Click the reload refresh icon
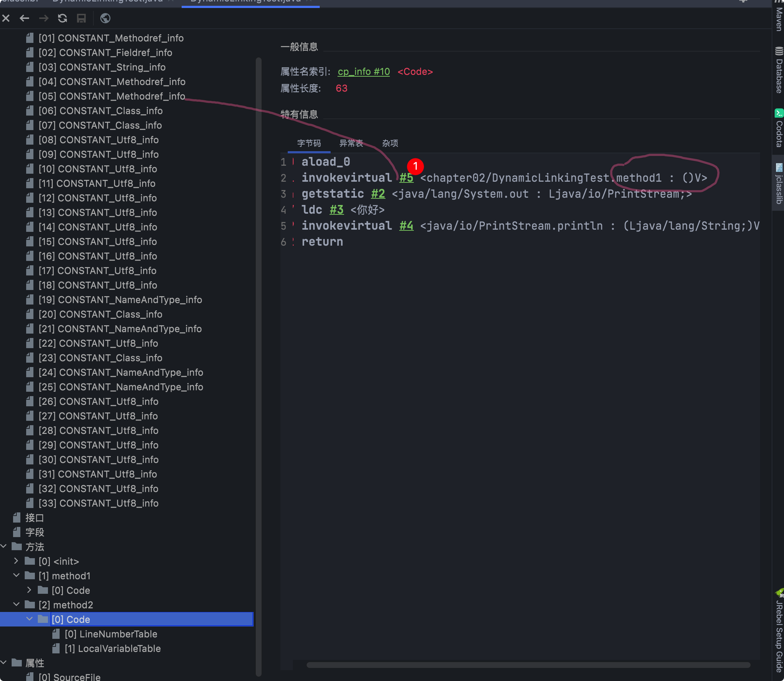This screenshot has height=681, width=784. (63, 18)
